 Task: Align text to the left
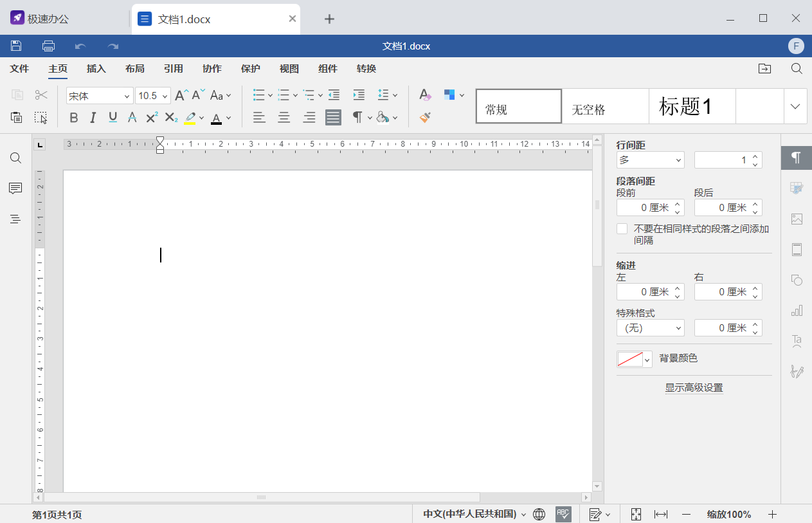pos(259,117)
